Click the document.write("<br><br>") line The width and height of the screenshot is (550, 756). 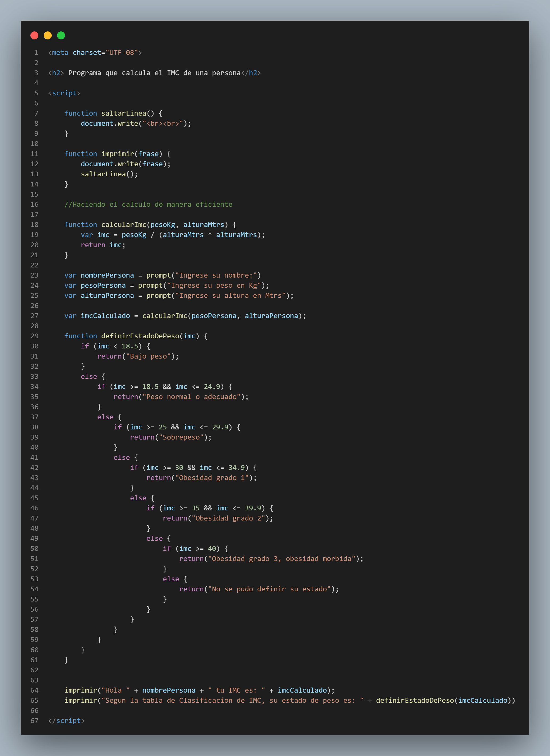(136, 123)
